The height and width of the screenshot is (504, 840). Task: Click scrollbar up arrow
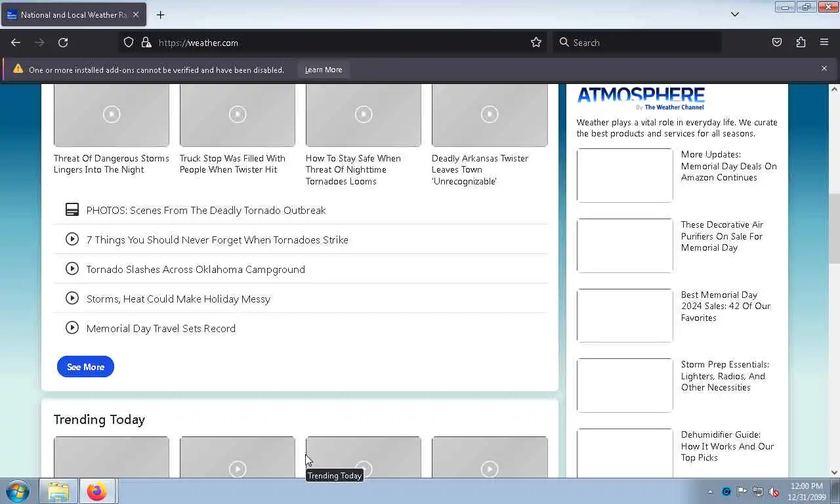click(x=834, y=89)
